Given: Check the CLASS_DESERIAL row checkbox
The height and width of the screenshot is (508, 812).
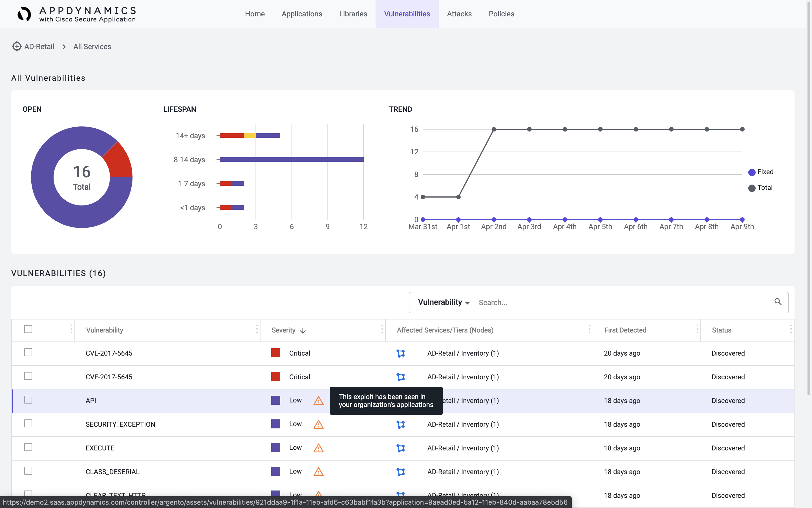Looking at the screenshot, I should tap(28, 471).
